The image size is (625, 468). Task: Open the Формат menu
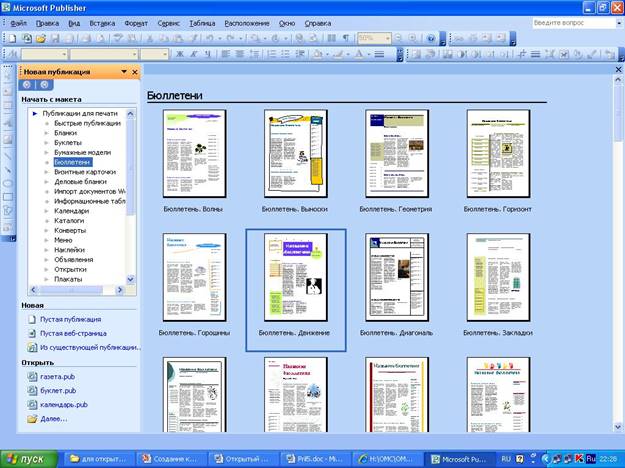(136, 23)
